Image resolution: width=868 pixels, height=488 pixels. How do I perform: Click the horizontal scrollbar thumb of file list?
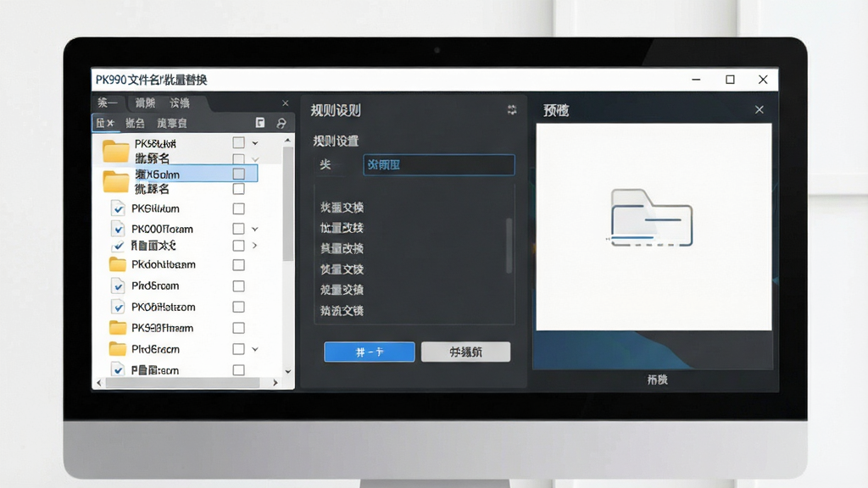[x=183, y=382]
